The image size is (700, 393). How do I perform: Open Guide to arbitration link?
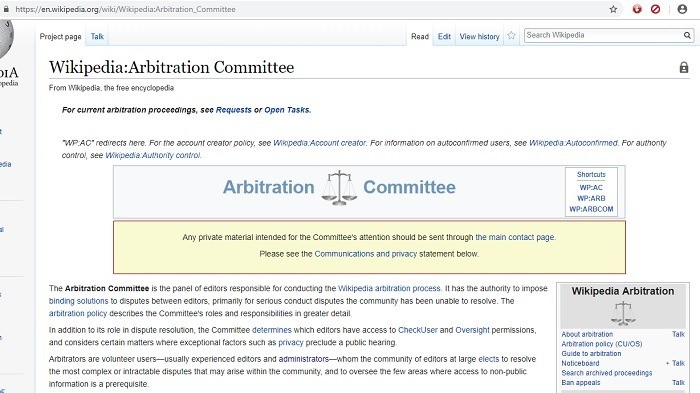coord(591,354)
